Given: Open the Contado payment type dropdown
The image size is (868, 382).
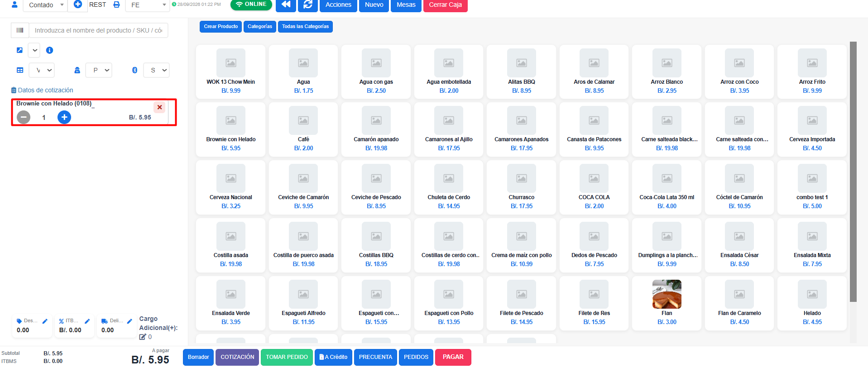Looking at the screenshot, I should [x=45, y=5].
